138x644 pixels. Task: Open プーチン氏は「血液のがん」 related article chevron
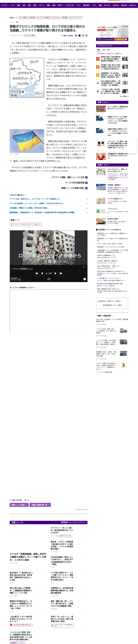87,199
